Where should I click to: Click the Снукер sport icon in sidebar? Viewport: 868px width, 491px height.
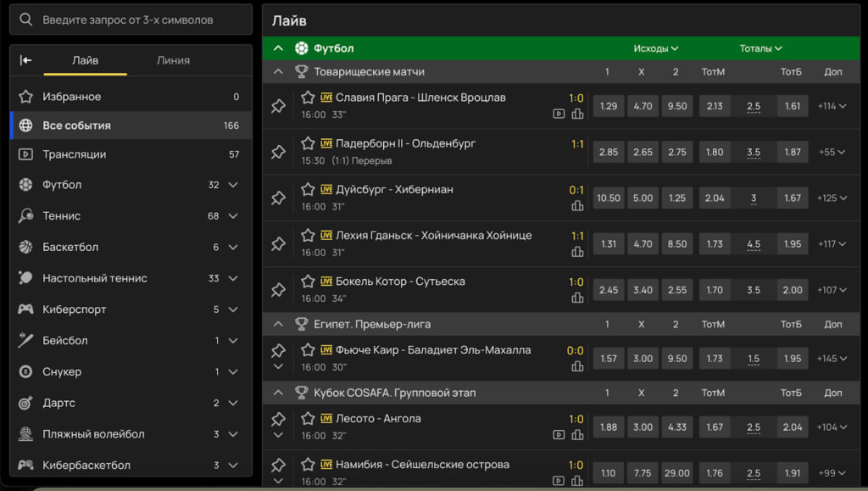coord(26,371)
